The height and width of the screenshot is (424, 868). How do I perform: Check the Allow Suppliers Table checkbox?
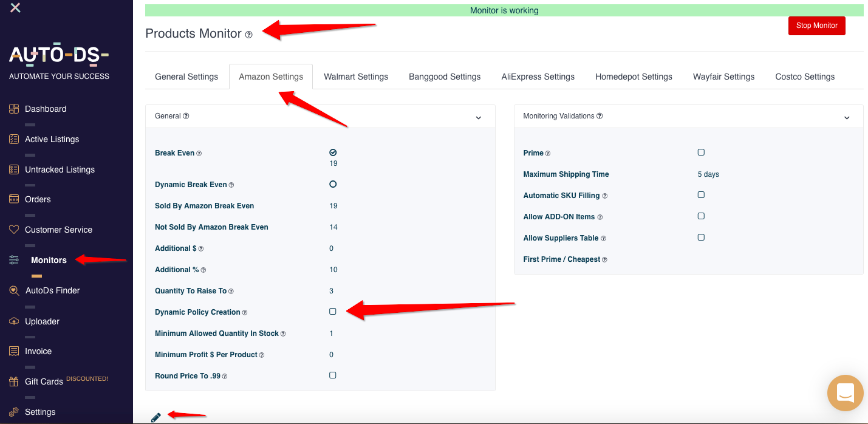pos(701,237)
